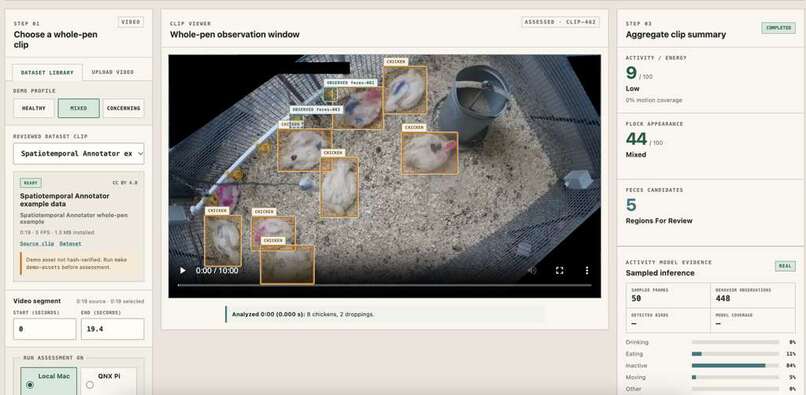Mute the video with the speaker icon
This screenshot has height=395, width=806.
coord(532,271)
